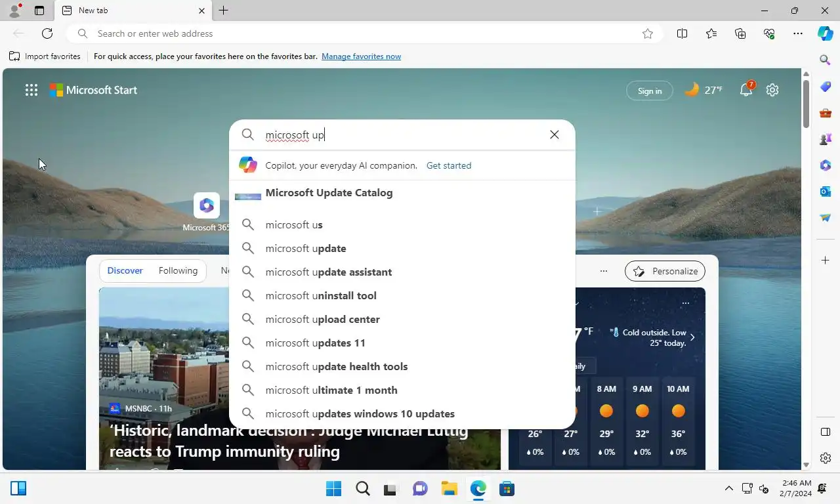Open Shopping tag in sidebar
840x504 pixels.
pos(826,87)
